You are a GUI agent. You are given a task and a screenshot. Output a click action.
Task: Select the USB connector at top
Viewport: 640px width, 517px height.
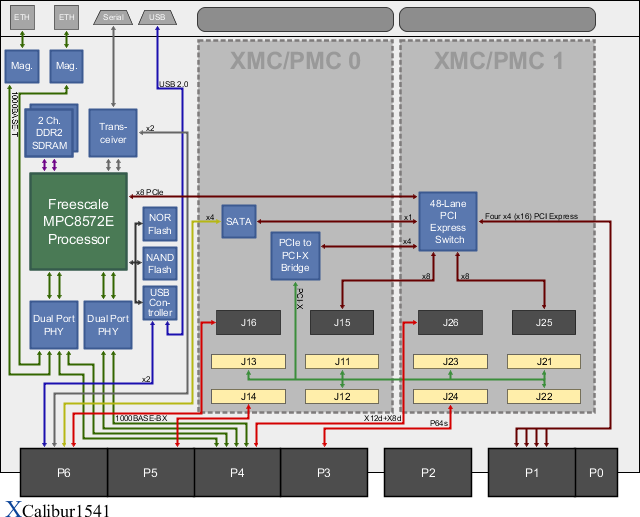tap(157, 18)
